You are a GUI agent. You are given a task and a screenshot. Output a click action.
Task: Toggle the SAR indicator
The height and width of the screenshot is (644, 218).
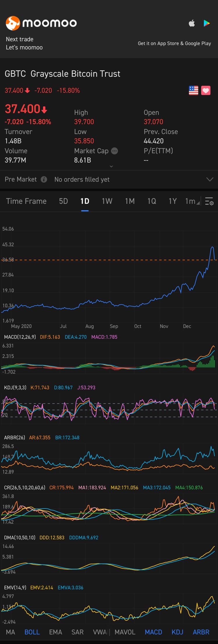[77, 632]
